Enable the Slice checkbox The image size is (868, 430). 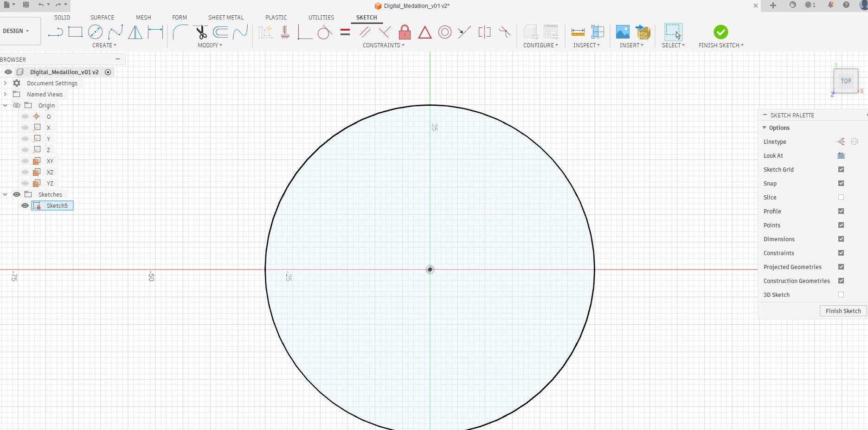coord(841,198)
